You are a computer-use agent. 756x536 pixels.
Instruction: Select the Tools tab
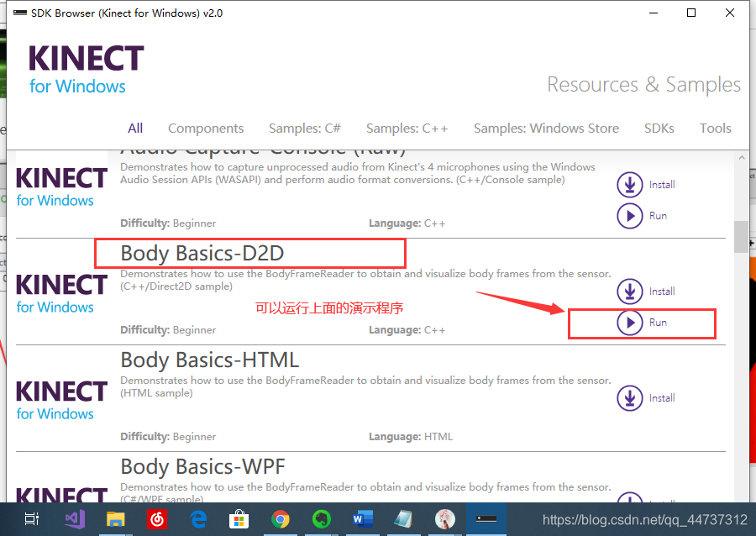coord(715,128)
